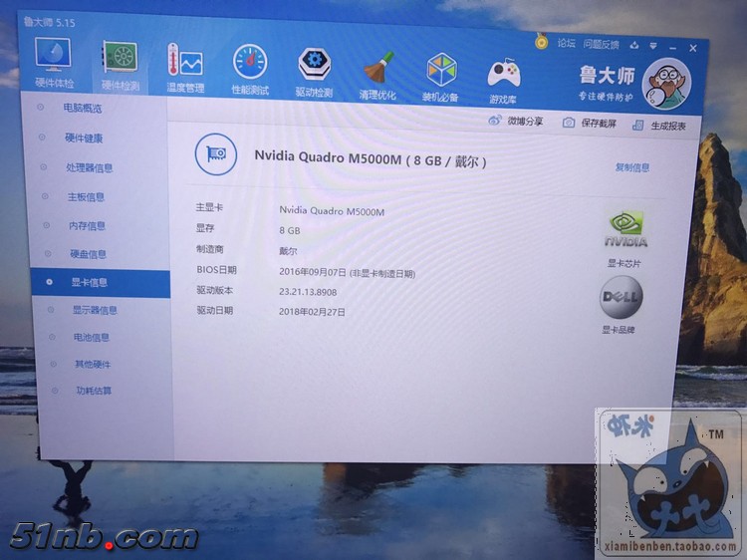Open 驱动检测 driver detection icon
The height and width of the screenshot is (560, 747).
[x=314, y=73]
